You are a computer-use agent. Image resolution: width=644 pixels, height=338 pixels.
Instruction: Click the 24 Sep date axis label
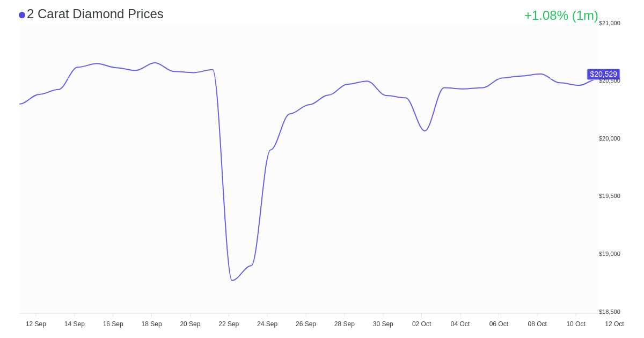(x=267, y=324)
